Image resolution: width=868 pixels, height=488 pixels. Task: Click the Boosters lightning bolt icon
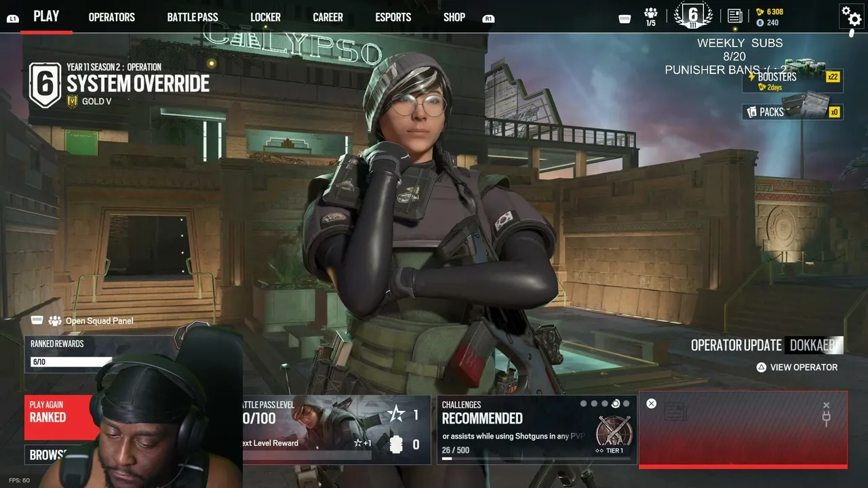pos(751,77)
